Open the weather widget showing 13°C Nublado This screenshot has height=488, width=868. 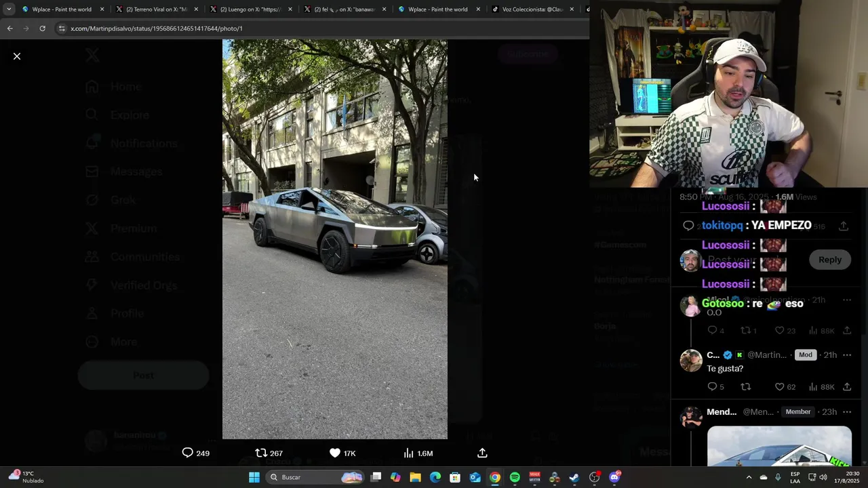click(x=26, y=477)
